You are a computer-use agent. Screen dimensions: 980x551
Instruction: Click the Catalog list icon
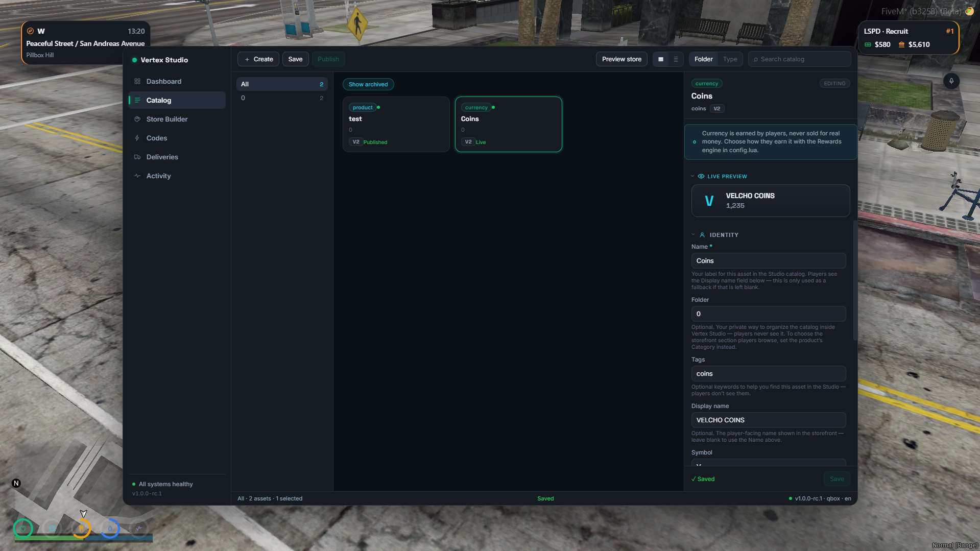[137, 100]
